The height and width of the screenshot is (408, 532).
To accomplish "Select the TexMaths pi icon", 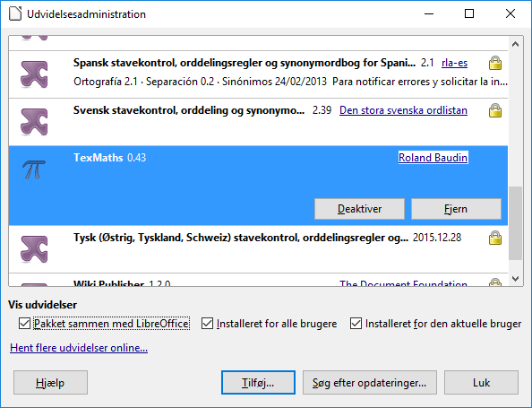I will pos(34,169).
